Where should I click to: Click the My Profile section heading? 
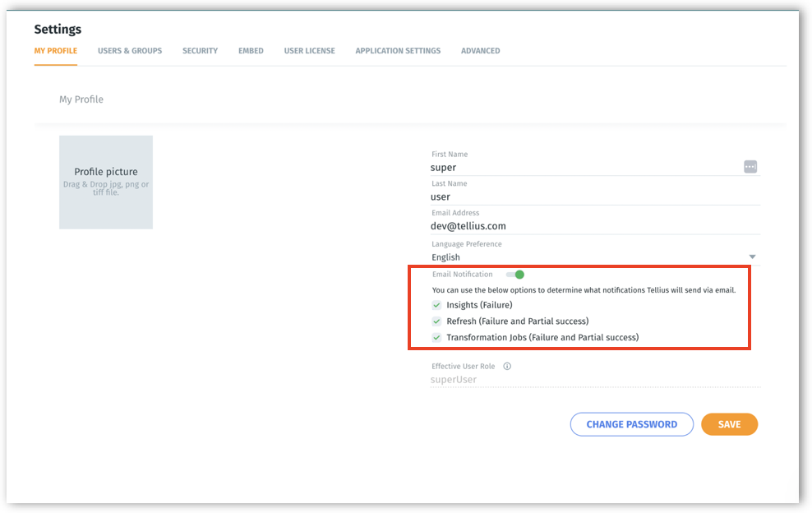pyautogui.click(x=81, y=99)
